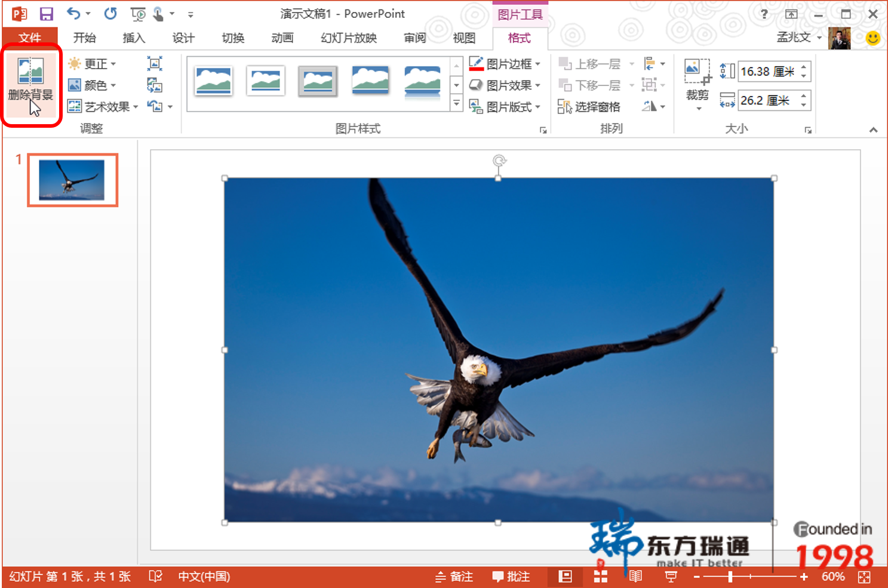
Task: Switch to normal view icon in status bar
Action: 565,577
